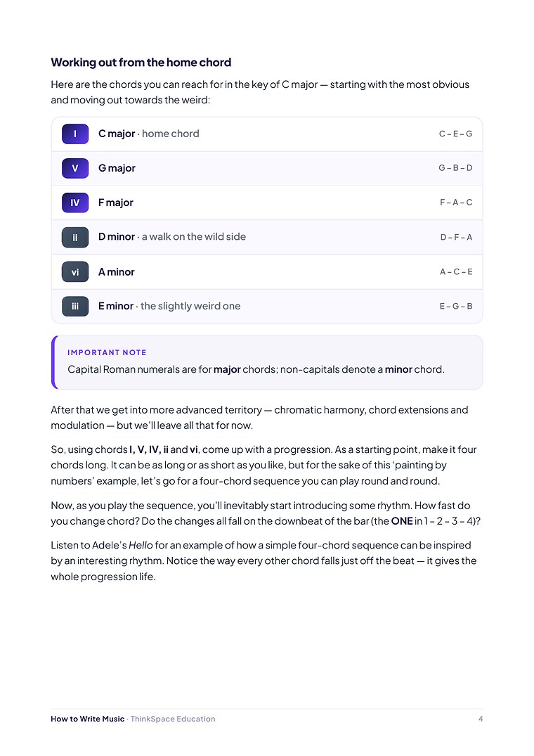Click the D minor chord label
The height and width of the screenshot is (756, 534).
pyautogui.click(x=117, y=237)
